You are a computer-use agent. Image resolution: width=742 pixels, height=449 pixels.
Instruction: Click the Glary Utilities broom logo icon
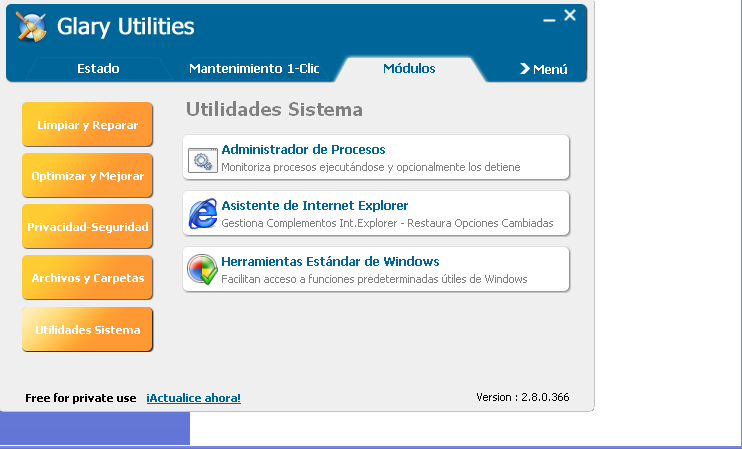click(31, 26)
